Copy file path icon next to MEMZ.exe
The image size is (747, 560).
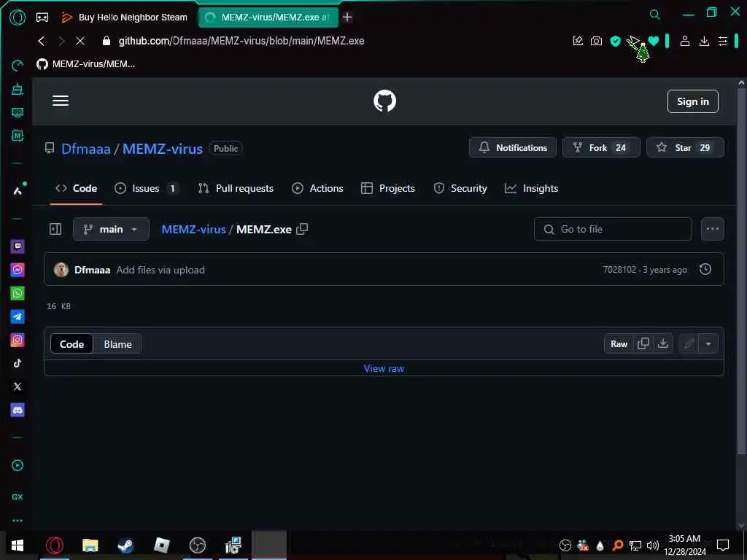click(x=302, y=229)
